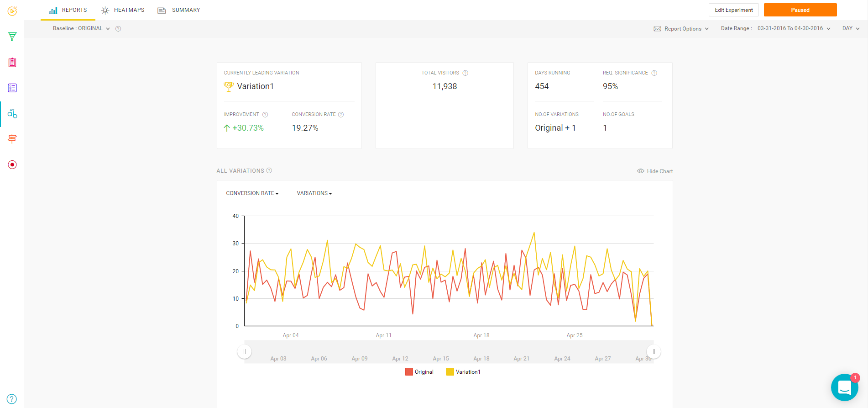868x408 pixels.
Task: Expand the Baseline ORIGINAL dropdown
Action: 81,28
